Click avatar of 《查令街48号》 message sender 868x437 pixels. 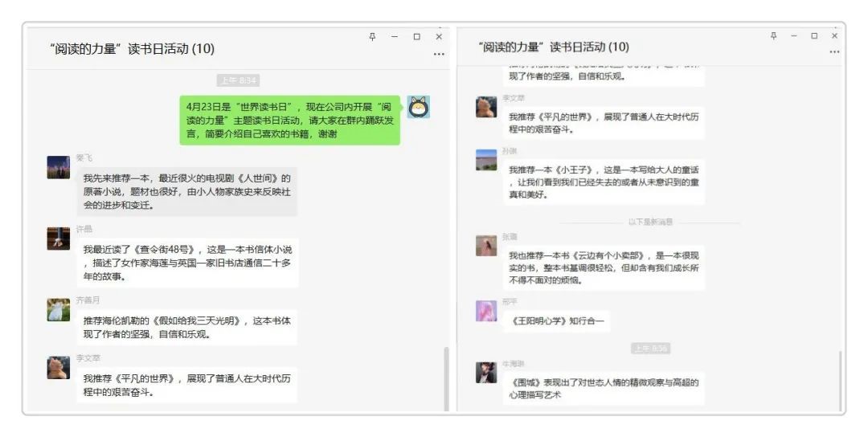[58, 239]
